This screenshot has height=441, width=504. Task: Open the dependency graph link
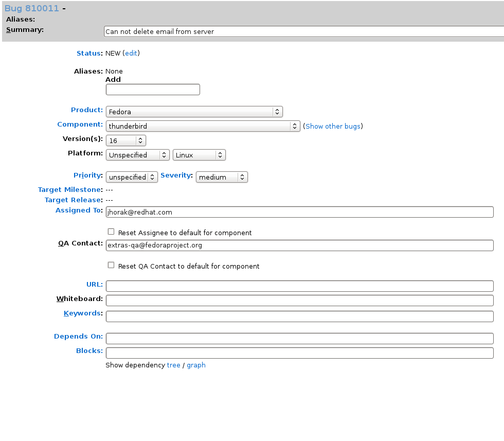[196, 365]
